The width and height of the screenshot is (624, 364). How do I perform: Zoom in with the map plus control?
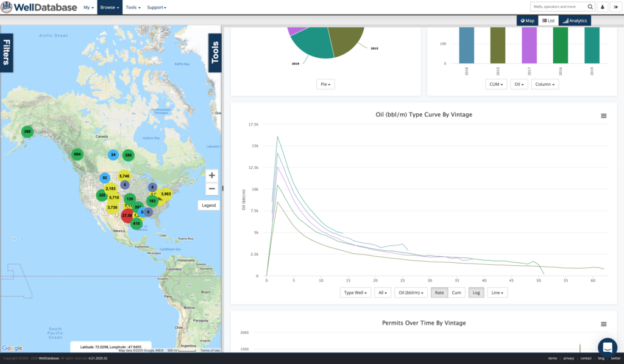pyautogui.click(x=211, y=175)
